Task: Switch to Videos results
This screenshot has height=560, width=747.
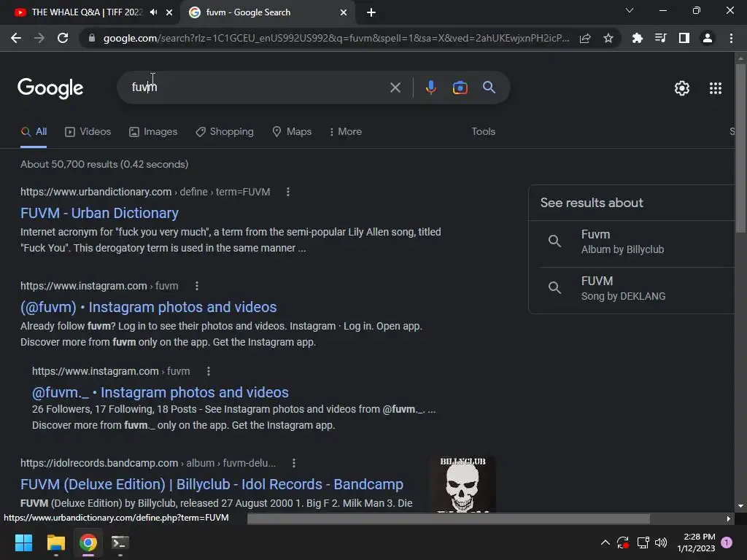Action: pyautogui.click(x=88, y=131)
